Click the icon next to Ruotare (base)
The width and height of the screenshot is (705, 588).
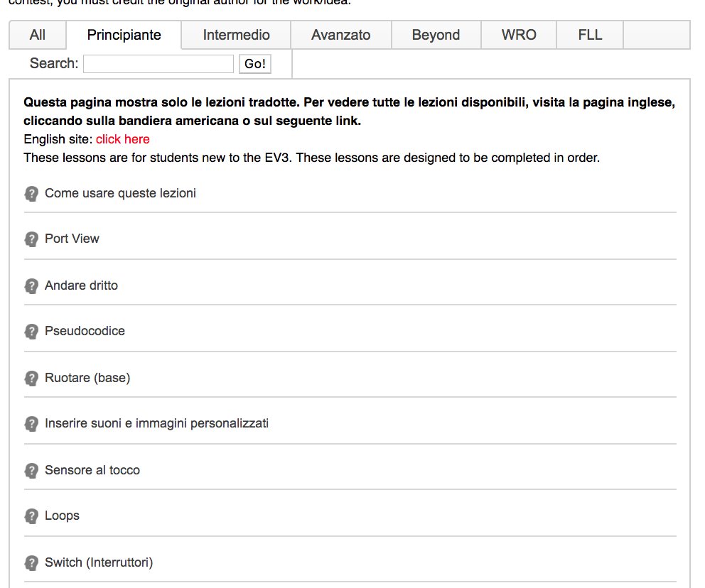[x=31, y=379]
